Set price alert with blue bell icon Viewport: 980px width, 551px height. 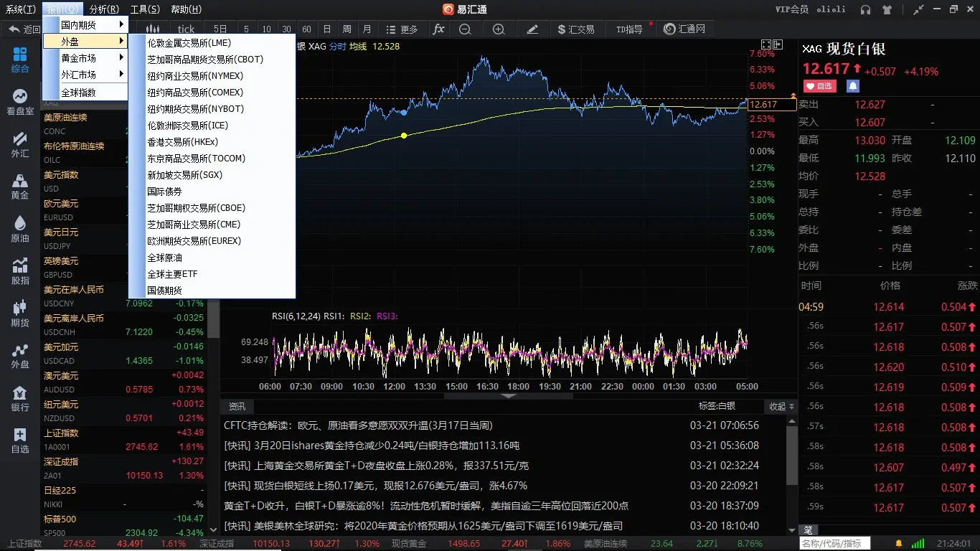tap(852, 85)
